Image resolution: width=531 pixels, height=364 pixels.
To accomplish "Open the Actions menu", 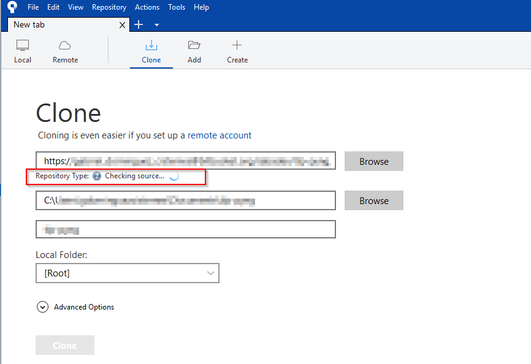I will tap(147, 7).
